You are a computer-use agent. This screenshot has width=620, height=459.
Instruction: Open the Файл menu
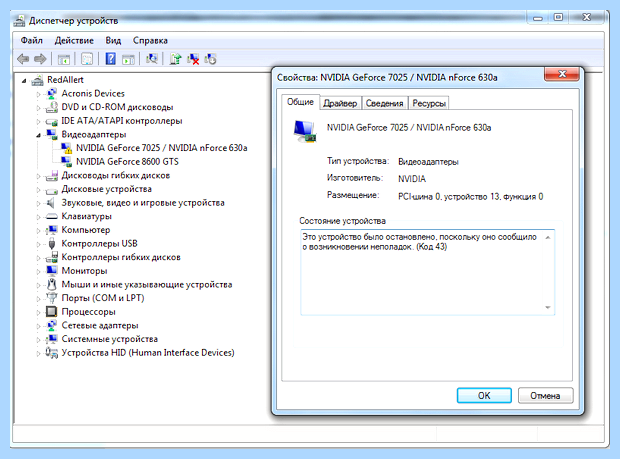pos(31,40)
